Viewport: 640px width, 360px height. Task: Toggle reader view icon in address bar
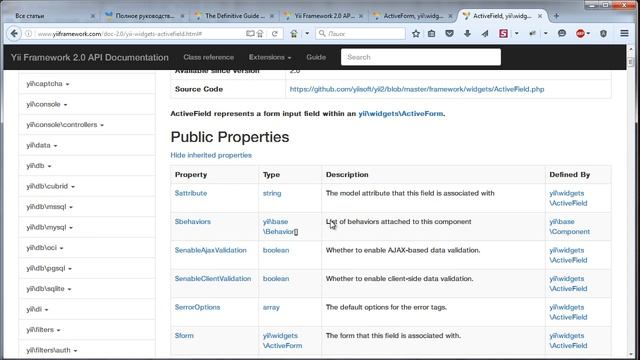(250, 34)
